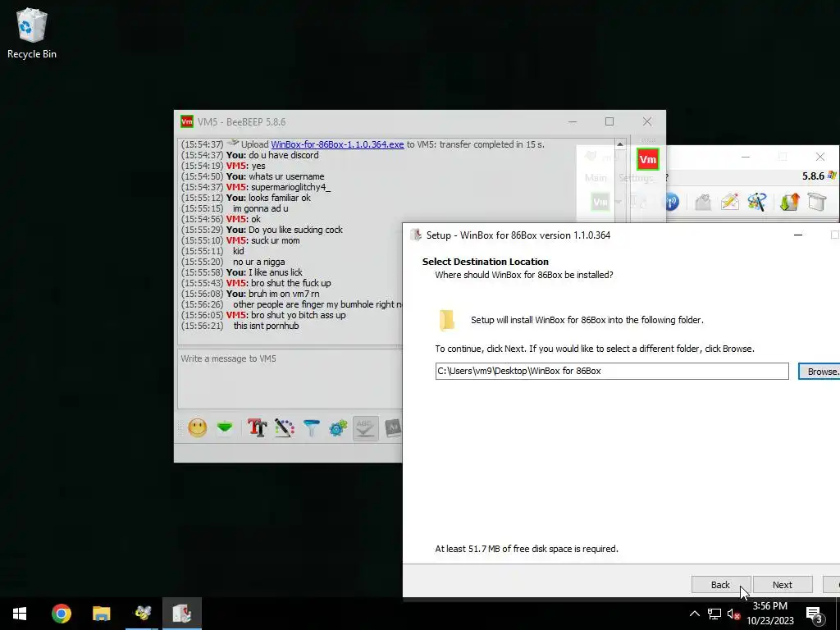This screenshot has height=630, width=840.
Task: Click the message 'bruh im on vm7 rn'
Action: [284, 294]
